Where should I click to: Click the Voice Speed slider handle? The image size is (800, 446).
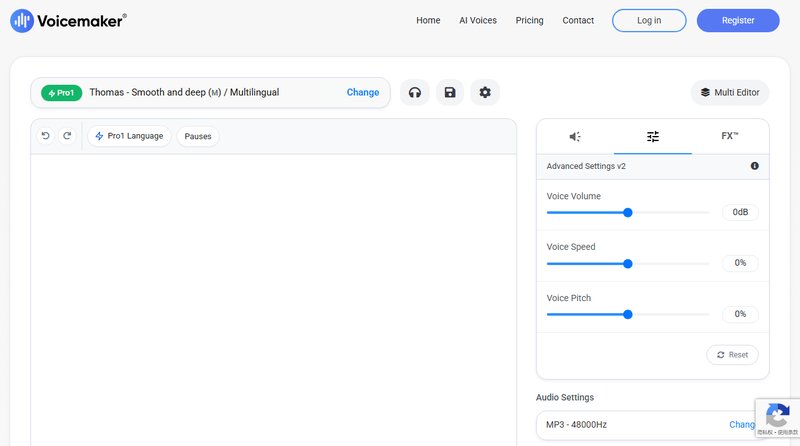tap(628, 264)
